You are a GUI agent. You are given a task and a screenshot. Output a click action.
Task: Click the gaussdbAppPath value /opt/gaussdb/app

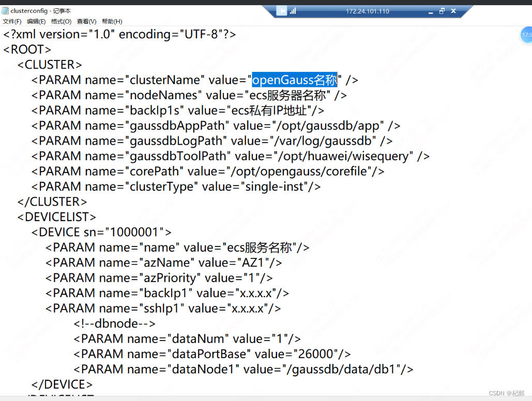click(328, 126)
